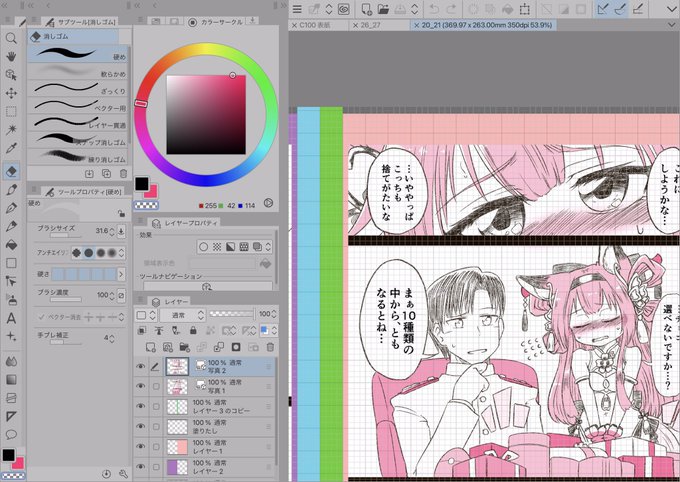680x482 pixels.
Task: Select the black main color swatch
Action: click(x=141, y=184)
